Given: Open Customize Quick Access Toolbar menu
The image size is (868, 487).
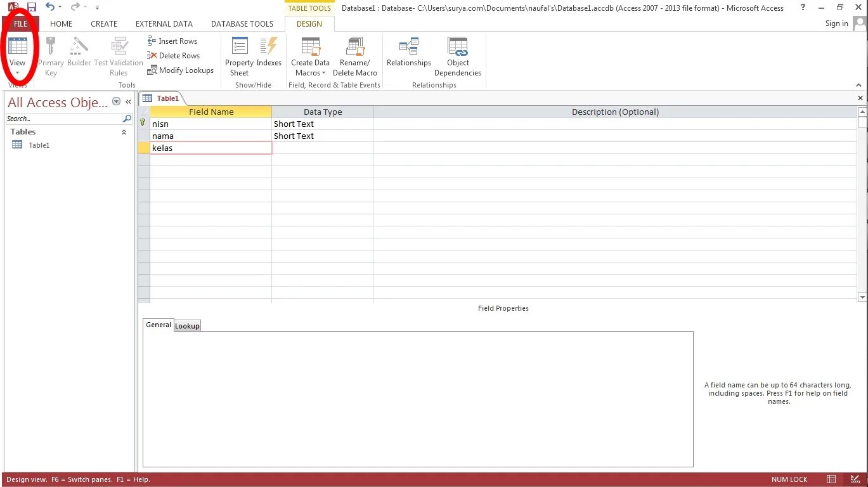Looking at the screenshot, I should 97,8.
